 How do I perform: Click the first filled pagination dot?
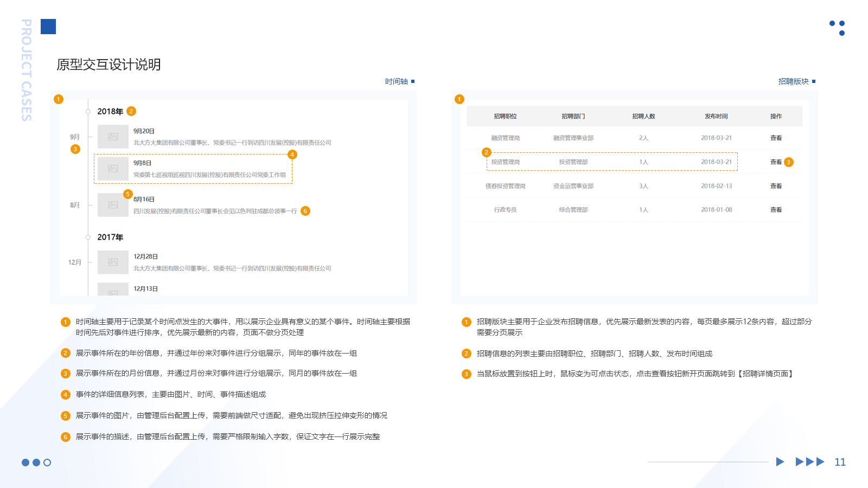tap(25, 463)
